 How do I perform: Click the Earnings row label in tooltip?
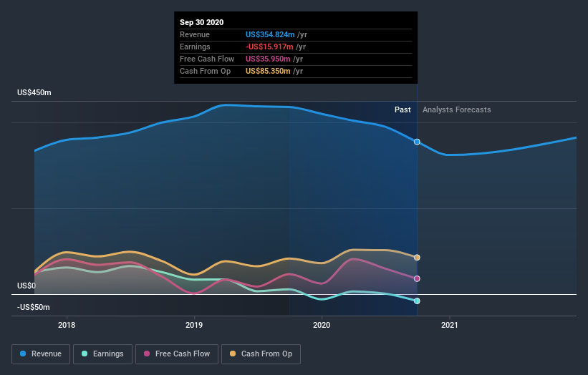coord(195,47)
